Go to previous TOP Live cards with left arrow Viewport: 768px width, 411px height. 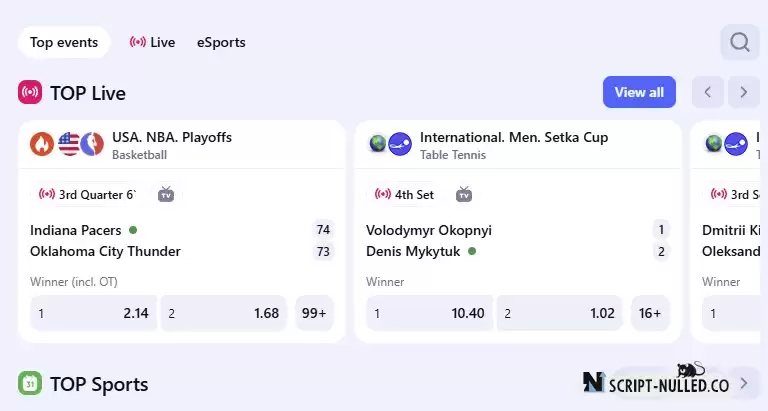[x=708, y=92]
